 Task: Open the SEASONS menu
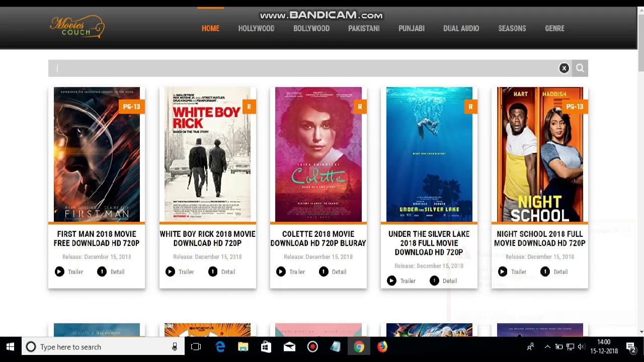click(x=512, y=29)
